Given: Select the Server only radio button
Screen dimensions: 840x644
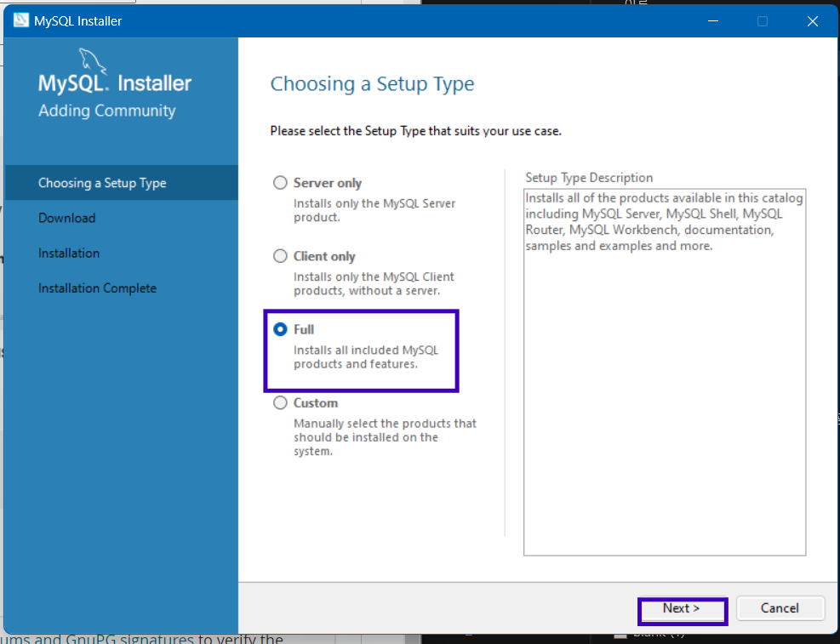Looking at the screenshot, I should point(280,183).
